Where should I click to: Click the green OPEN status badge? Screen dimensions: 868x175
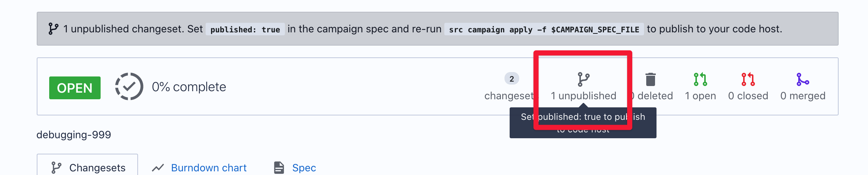[x=75, y=88]
